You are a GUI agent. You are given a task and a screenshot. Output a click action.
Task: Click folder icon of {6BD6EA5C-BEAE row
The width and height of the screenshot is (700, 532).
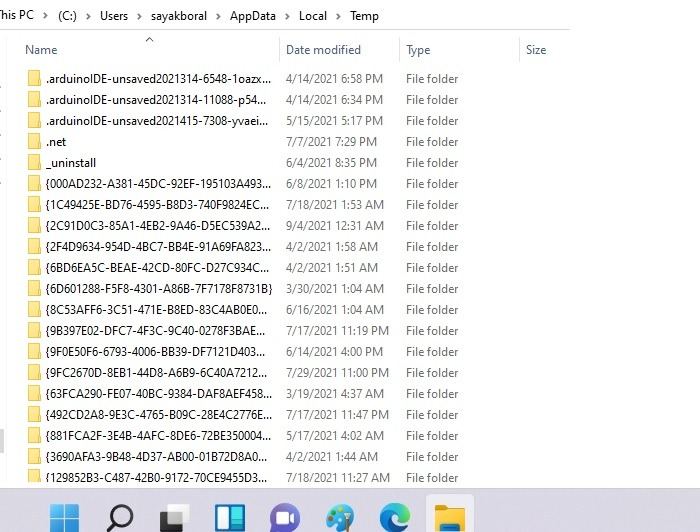coord(34,267)
